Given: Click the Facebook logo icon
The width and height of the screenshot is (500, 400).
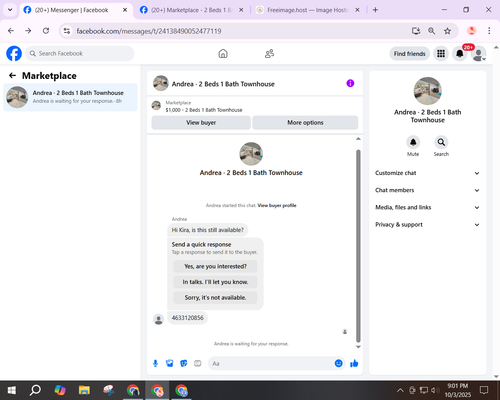Looking at the screenshot, I should [x=14, y=53].
